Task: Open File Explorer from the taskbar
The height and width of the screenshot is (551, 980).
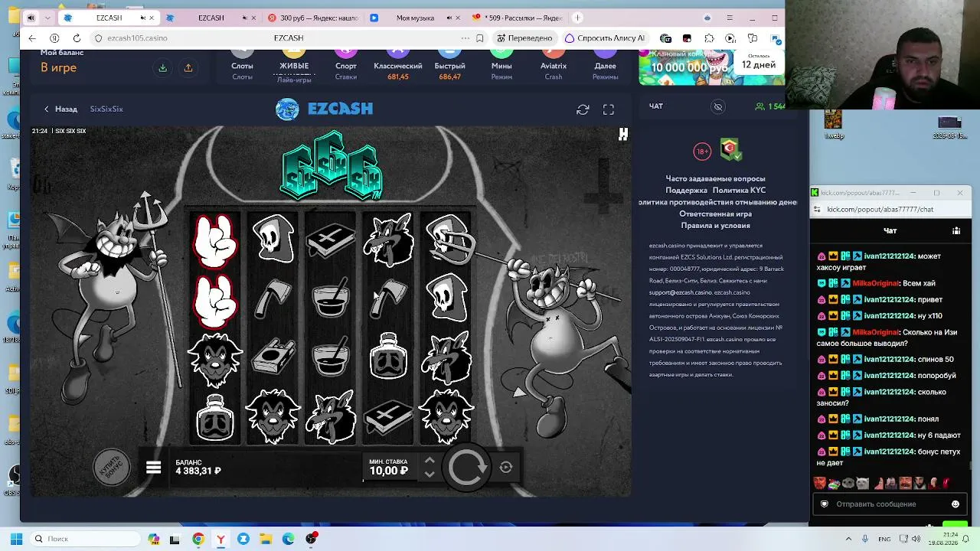Action: [266, 539]
